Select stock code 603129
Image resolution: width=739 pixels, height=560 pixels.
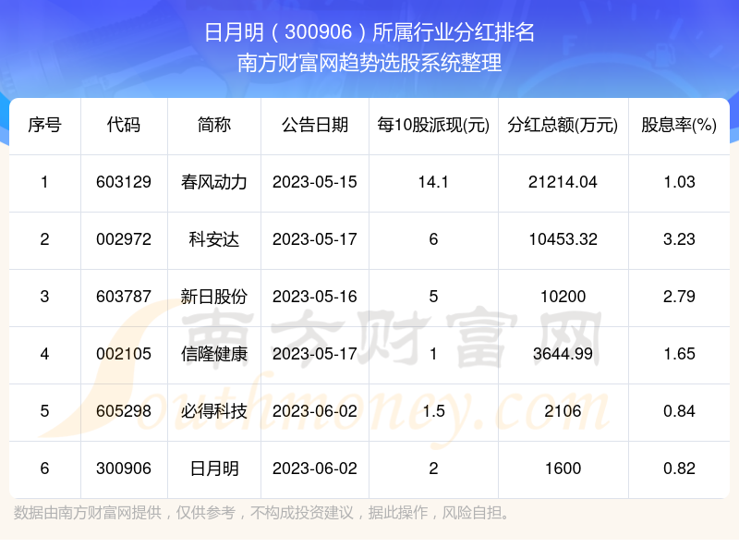pyautogui.click(x=124, y=182)
